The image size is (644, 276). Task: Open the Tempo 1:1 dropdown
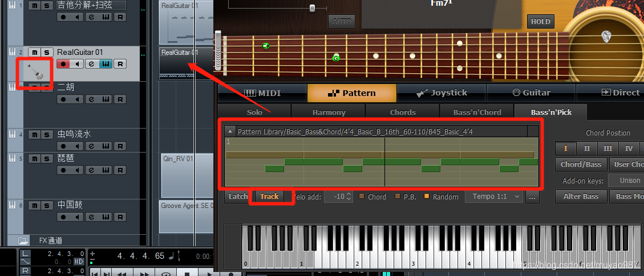(493, 197)
